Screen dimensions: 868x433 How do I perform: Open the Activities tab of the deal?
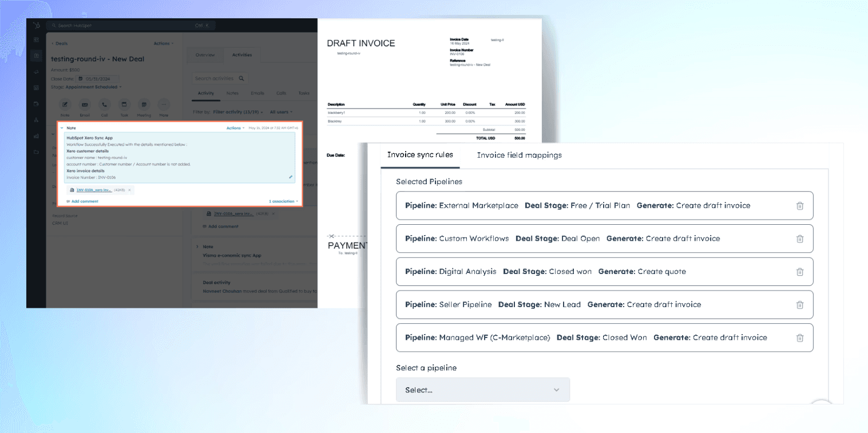pos(242,55)
